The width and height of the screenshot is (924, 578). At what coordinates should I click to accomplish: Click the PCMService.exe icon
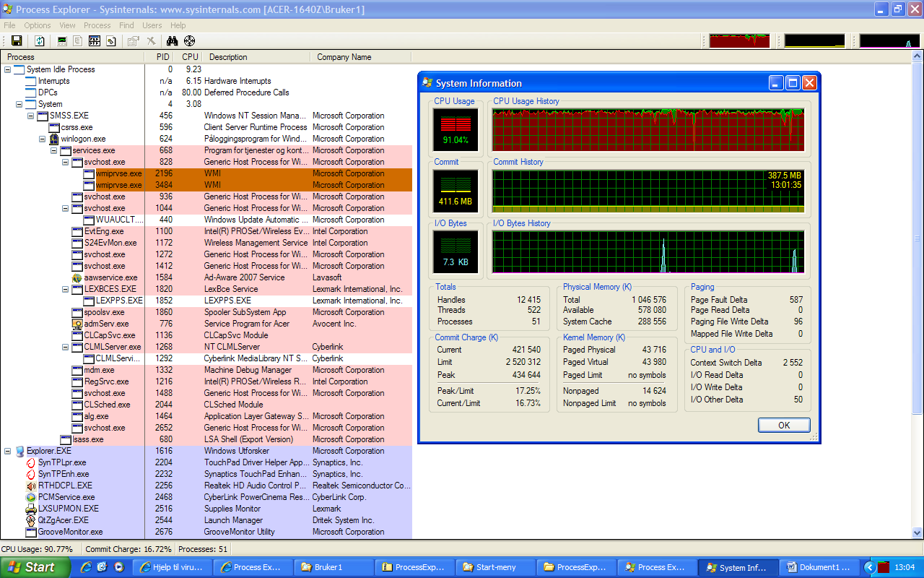pos(31,497)
